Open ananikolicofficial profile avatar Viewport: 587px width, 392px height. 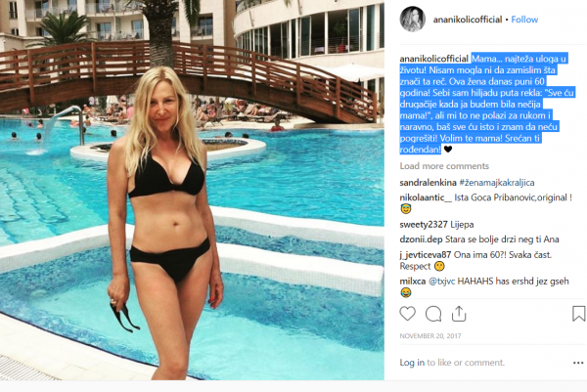coord(413,20)
